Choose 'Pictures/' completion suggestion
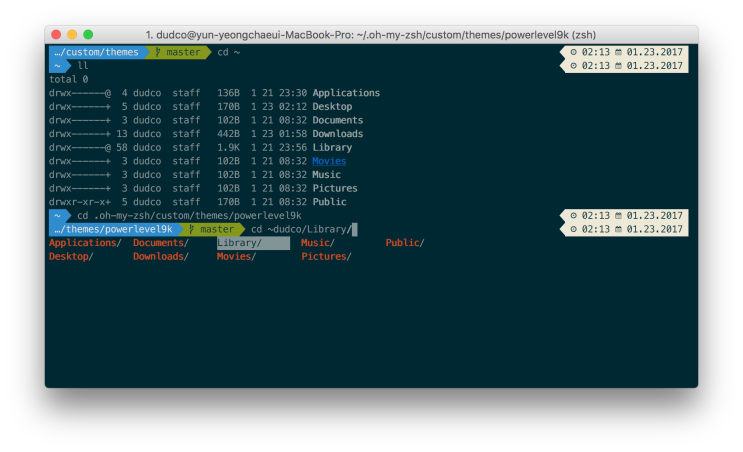 coord(326,256)
